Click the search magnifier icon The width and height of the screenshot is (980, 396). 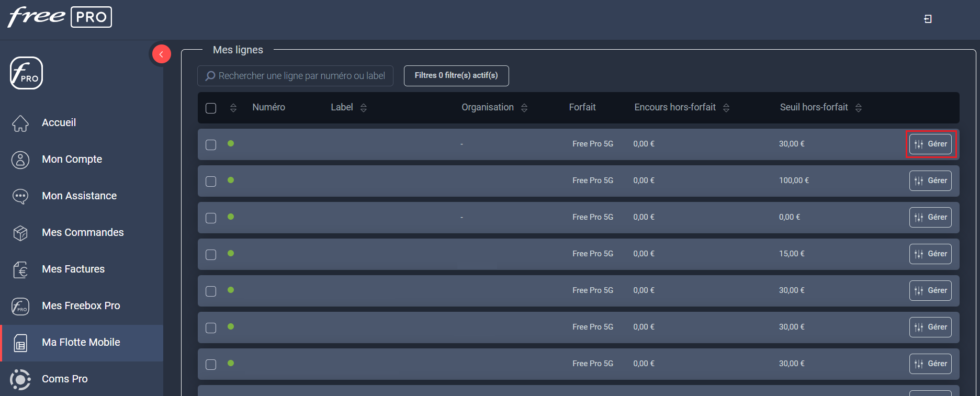pos(210,76)
